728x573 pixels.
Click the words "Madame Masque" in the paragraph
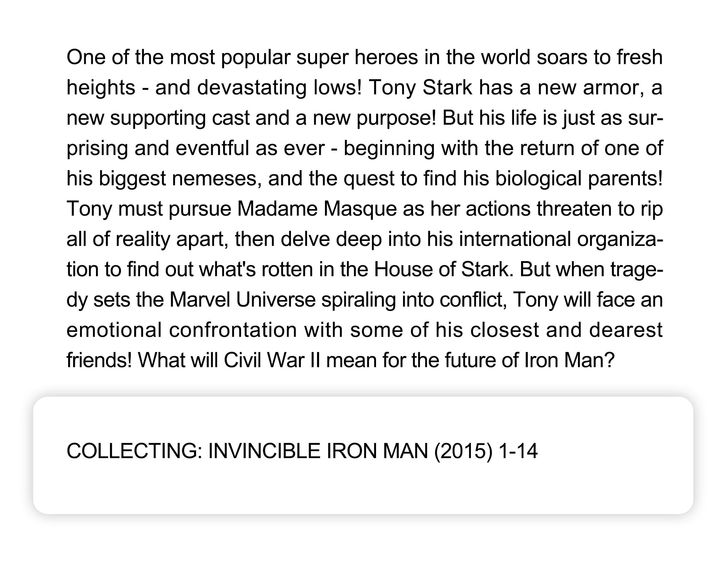(x=317, y=209)
